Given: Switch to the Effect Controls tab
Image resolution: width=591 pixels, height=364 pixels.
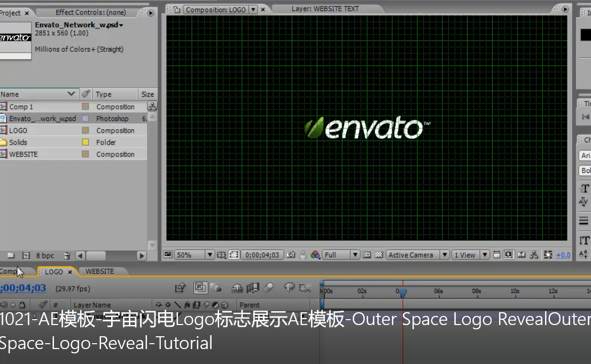Looking at the screenshot, I should (x=90, y=12).
